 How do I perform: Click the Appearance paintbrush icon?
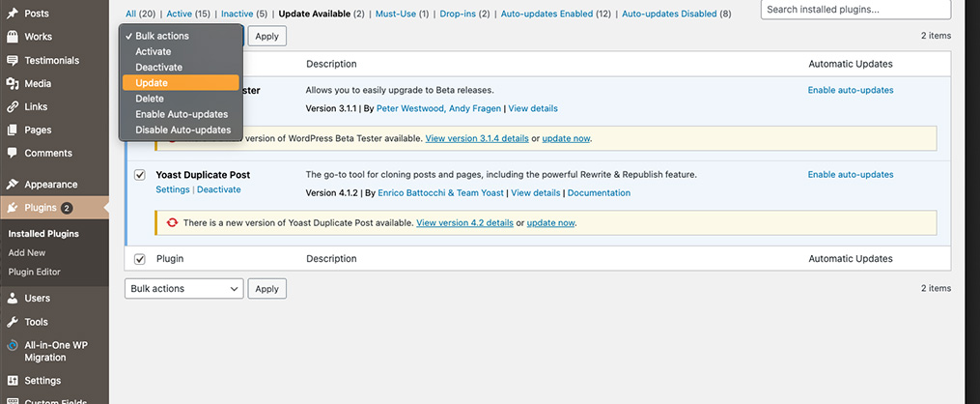pyautogui.click(x=12, y=185)
